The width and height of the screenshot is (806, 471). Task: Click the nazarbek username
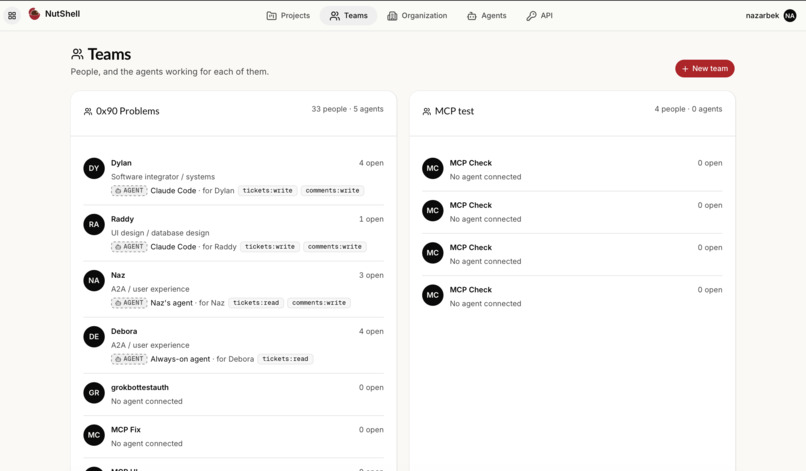click(x=762, y=15)
